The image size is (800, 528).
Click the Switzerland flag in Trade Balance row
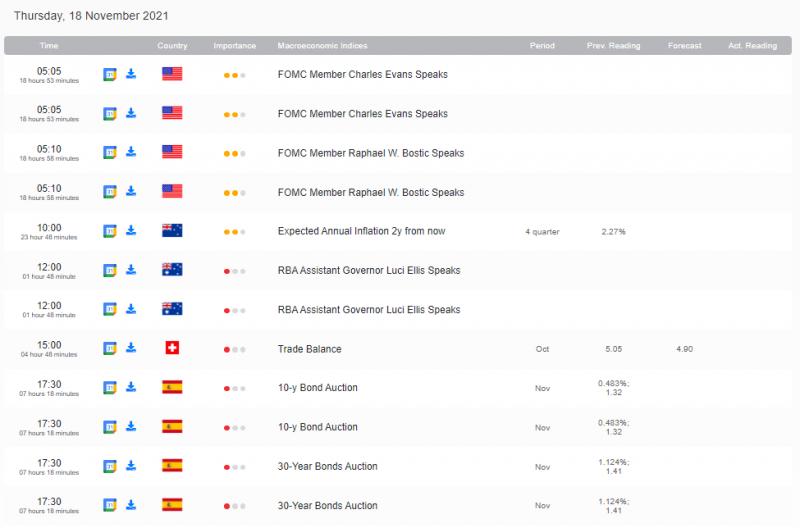click(172, 348)
